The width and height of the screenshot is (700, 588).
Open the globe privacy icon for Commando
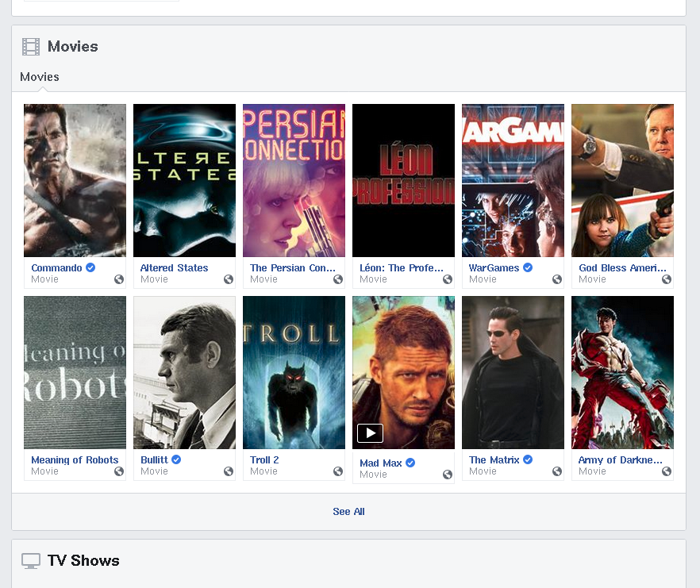pyautogui.click(x=119, y=279)
